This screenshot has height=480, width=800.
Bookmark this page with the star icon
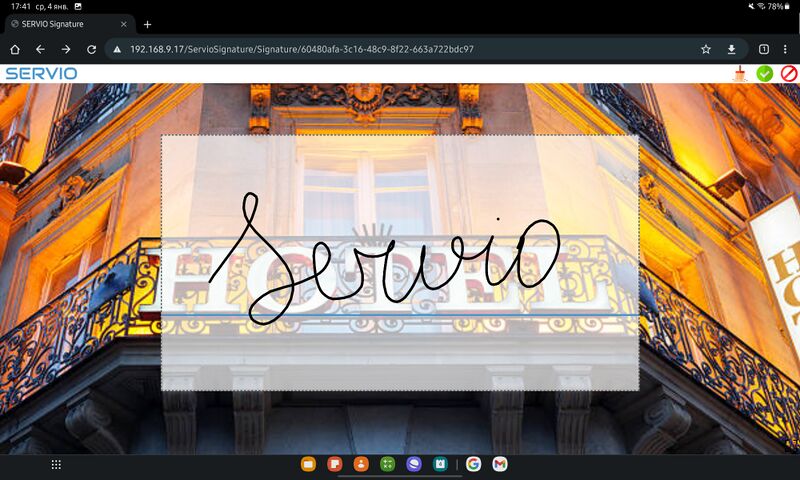coord(706,49)
